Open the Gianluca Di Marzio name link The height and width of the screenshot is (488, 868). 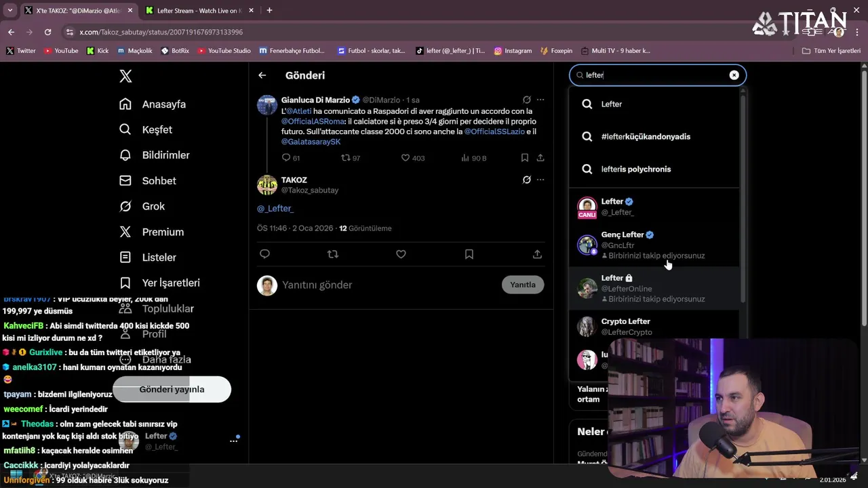[315, 100]
